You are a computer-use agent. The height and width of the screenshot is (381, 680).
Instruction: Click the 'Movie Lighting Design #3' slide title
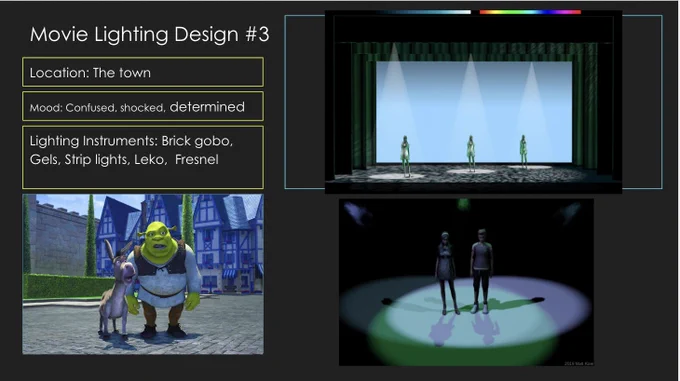[x=150, y=34]
